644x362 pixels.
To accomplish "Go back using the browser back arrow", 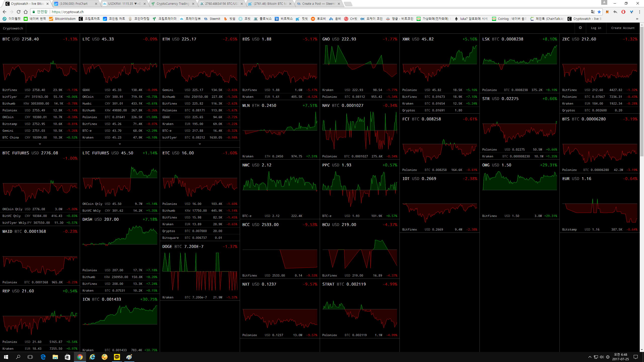I will tap(5, 12).
